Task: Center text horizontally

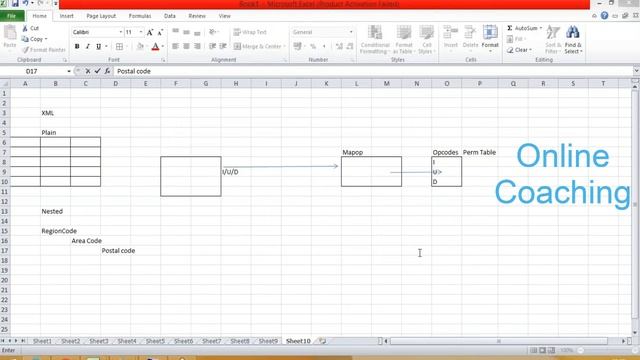Action: 186,47
